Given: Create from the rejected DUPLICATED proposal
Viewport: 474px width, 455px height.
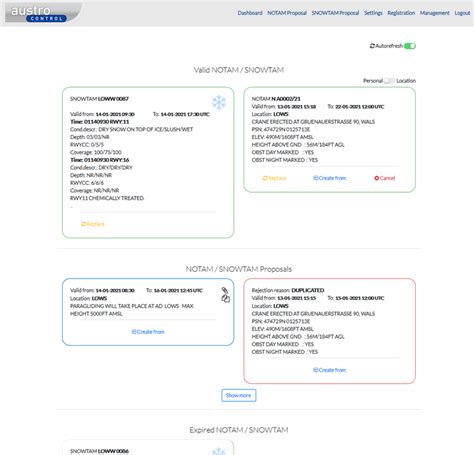Looking at the screenshot, I should tap(329, 370).
